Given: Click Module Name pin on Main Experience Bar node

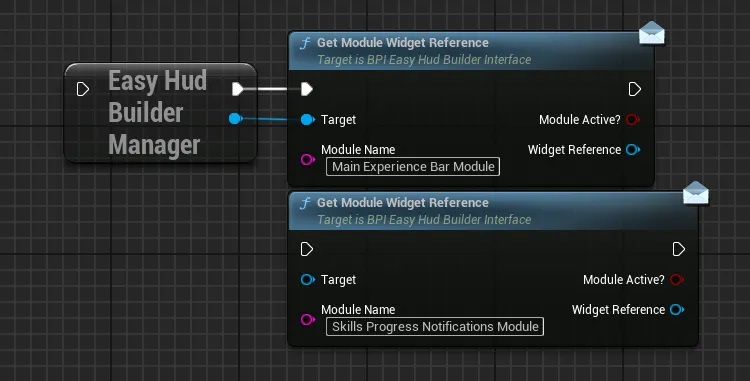Looking at the screenshot, I should [308, 159].
